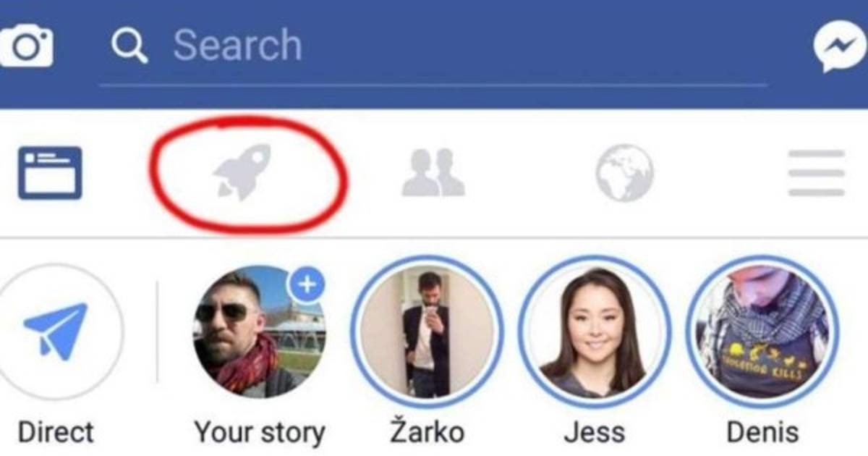Viewport: 868px width, 456px height.
Task: View Jess's story thumbnail
Action: 594,332
